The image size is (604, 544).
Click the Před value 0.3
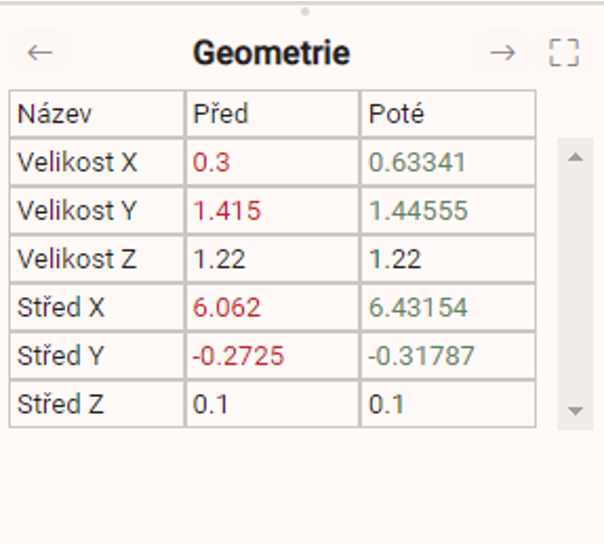211,162
